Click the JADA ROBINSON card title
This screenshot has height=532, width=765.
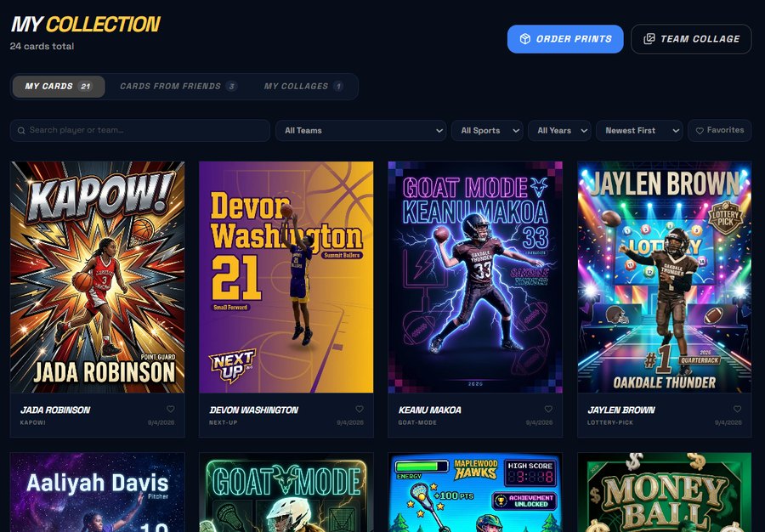(x=55, y=410)
